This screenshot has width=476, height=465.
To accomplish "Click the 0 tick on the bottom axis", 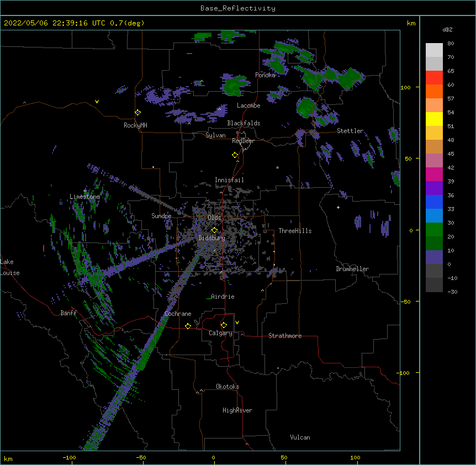I will tap(213, 458).
